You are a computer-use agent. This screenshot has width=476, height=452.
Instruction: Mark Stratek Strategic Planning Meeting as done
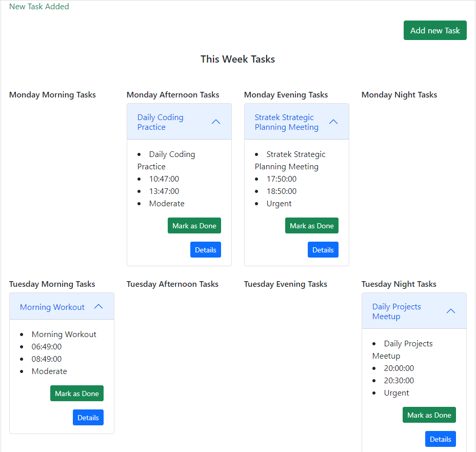pyautogui.click(x=311, y=226)
